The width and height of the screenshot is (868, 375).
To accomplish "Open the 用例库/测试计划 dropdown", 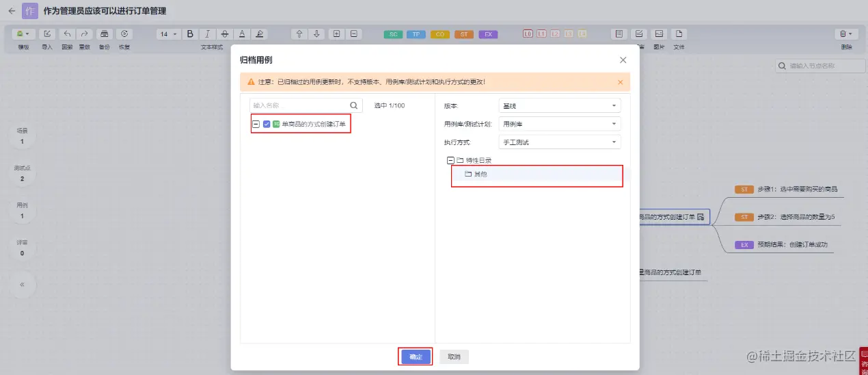I will [x=560, y=124].
